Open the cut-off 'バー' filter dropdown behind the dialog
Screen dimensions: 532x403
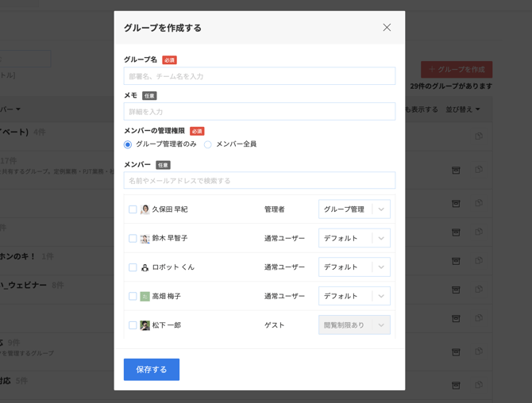(x=10, y=109)
